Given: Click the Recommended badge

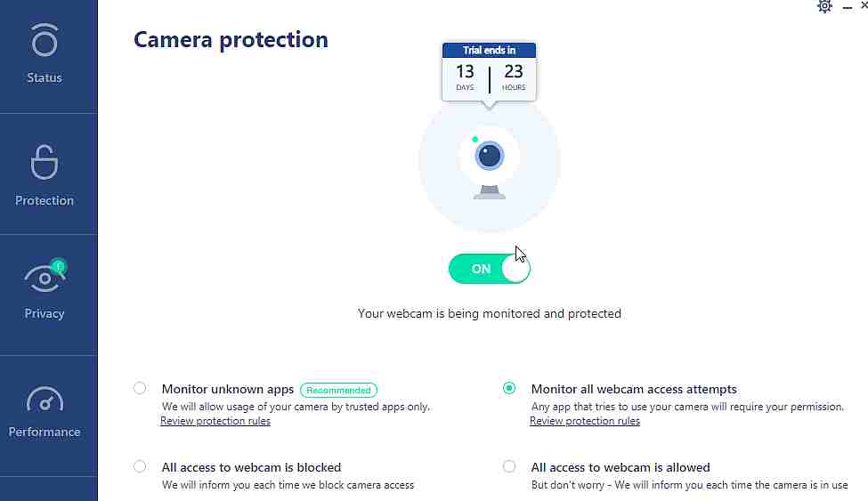Looking at the screenshot, I should pyautogui.click(x=338, y=391).
